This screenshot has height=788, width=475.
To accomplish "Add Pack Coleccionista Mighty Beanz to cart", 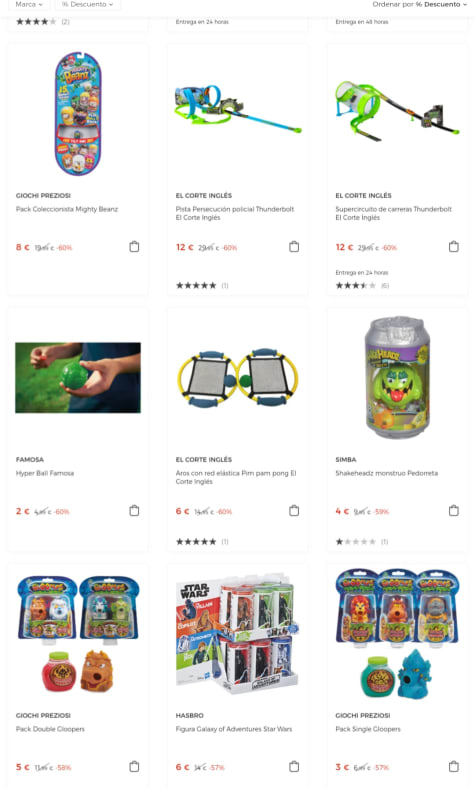I will (x=134, y=247).
